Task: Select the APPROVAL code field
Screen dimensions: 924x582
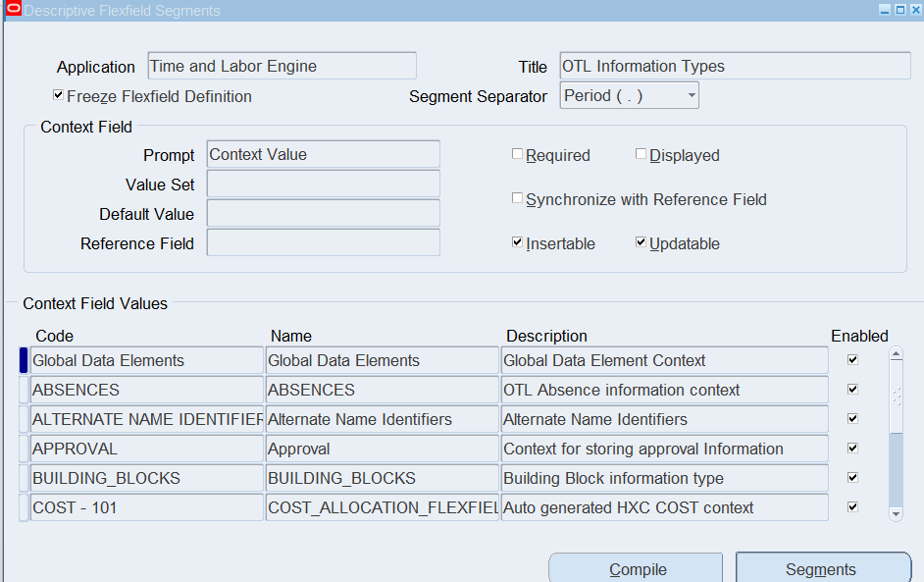Action: pos(147,449)
